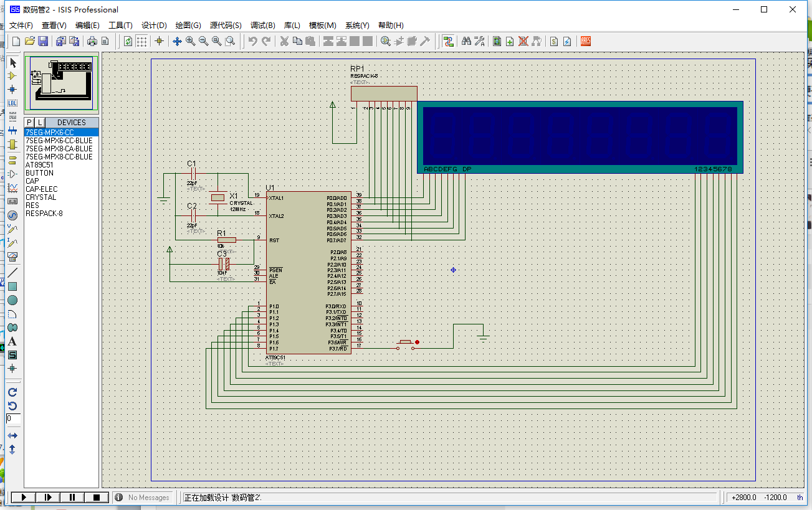Rotate anti-clockwise button
The image size is (812, 510).
[12, 406]
